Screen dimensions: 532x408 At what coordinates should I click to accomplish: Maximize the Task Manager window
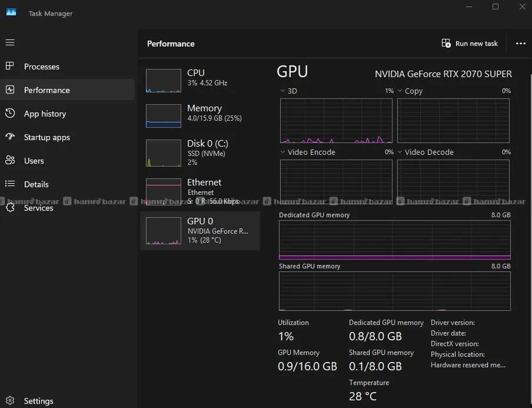coord(496,6)
